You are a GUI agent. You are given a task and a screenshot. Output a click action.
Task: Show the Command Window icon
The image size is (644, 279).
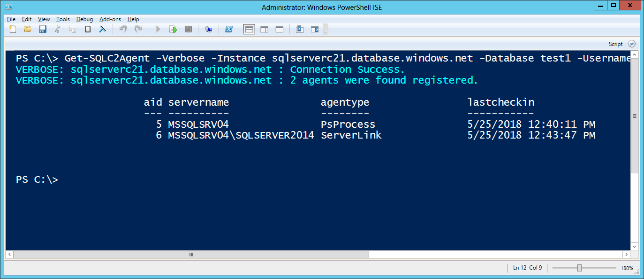click(x=300, y=29)
